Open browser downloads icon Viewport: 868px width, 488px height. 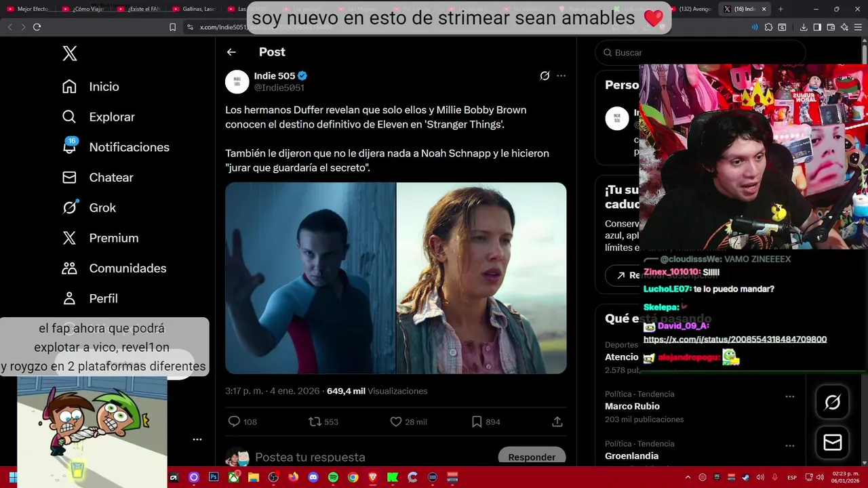(x=804, y=27)
